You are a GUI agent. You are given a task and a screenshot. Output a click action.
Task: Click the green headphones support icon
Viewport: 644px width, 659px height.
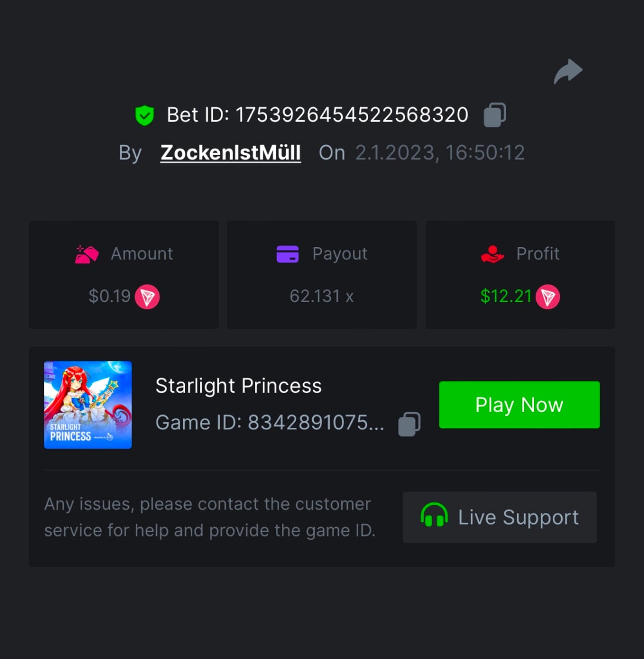tap(434, 516)
